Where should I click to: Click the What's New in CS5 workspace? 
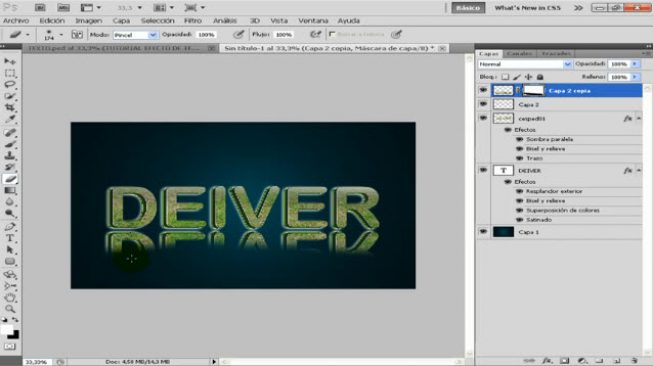[527, 8]
